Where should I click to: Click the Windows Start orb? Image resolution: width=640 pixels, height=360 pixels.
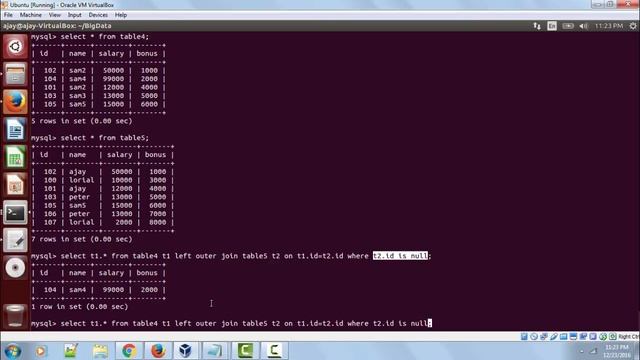13,351
